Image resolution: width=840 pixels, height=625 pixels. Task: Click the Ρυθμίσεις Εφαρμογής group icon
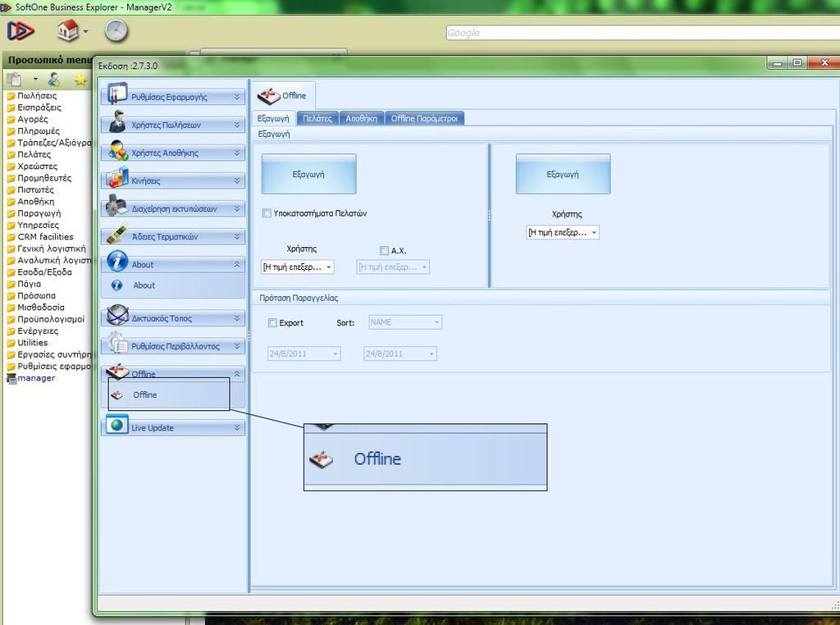pyautogui.click(x=116, y=94)
